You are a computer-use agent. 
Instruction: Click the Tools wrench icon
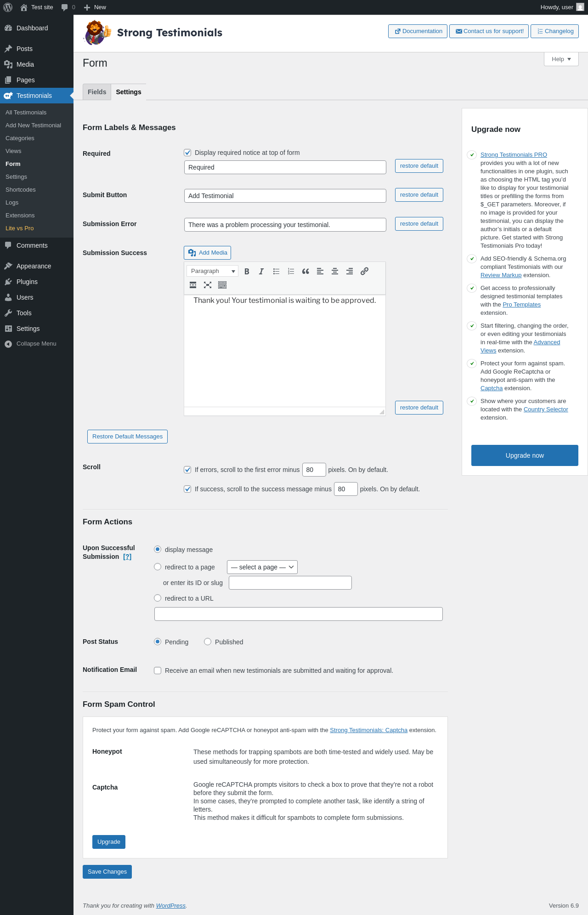click(8, 313)
